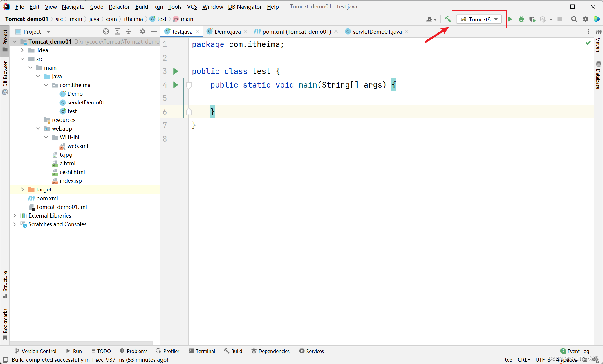Click Select Opened File target icon

coord(106,31)
